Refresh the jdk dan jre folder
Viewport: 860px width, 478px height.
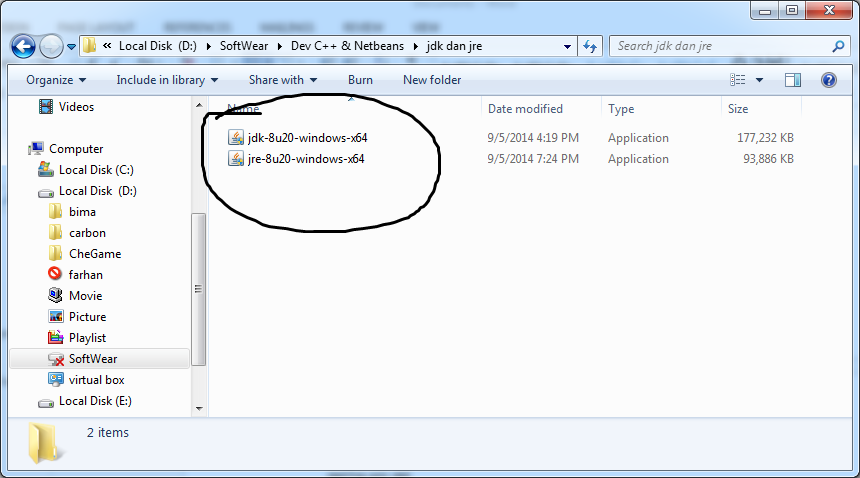[590, 47]
